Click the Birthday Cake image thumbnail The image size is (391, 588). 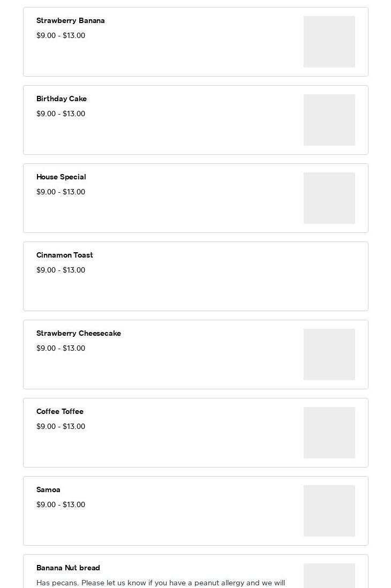click(329, 120)
